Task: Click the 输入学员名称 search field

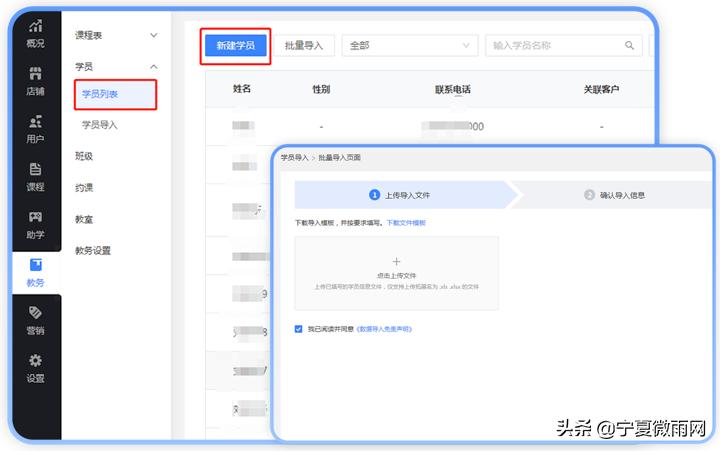Action: click(563, 45)
